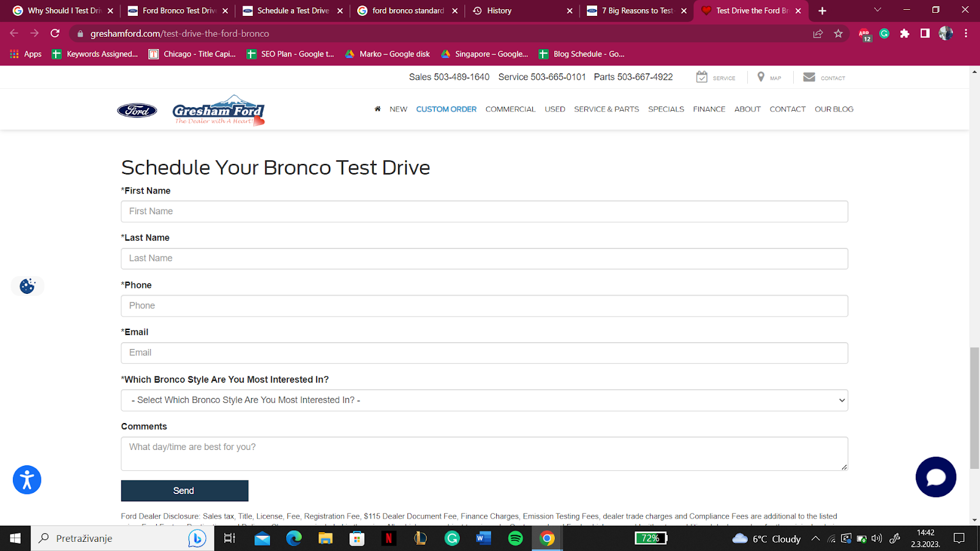Open the Service calendar icon link

pyautogui.click(x=715, y=77)
